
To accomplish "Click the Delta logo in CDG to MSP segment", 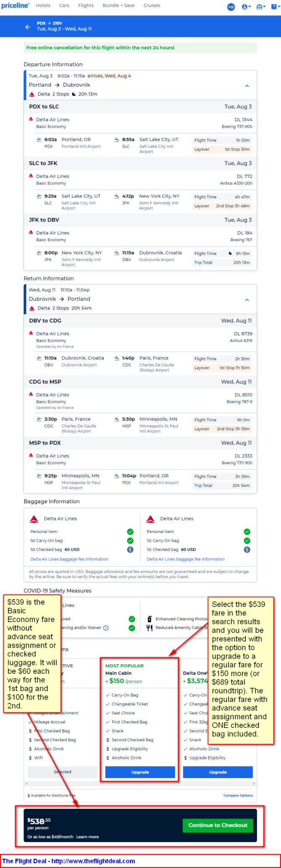I will point(31,394).
